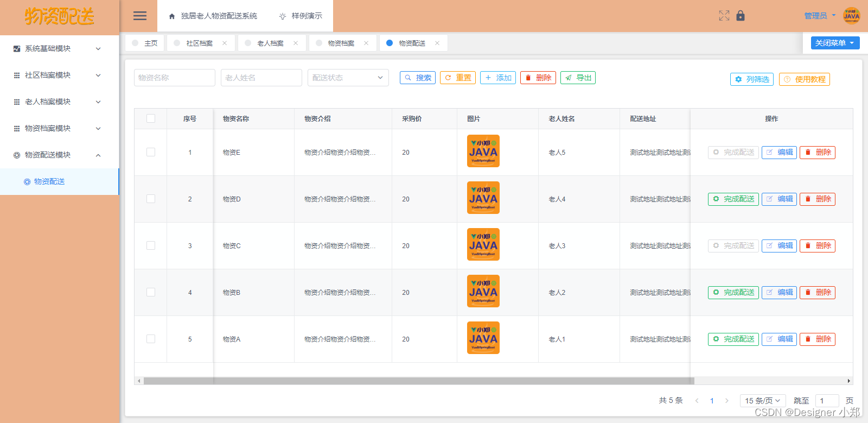Tick checkbox for row 物资D
Viewport: 868px width, 423px height.
tap(151, 199)
